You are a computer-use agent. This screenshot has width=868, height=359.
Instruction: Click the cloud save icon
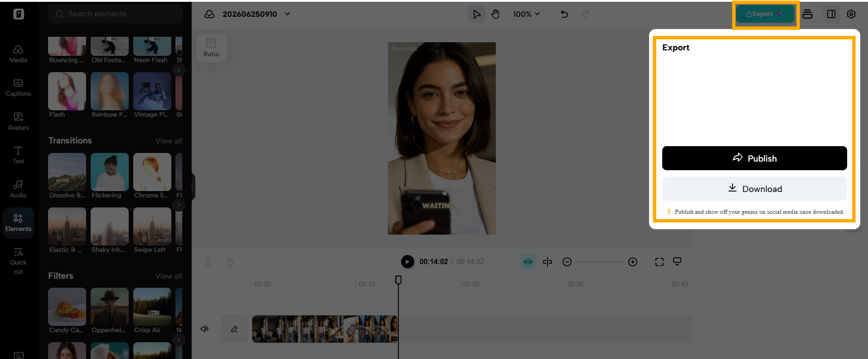pos(209,14)
